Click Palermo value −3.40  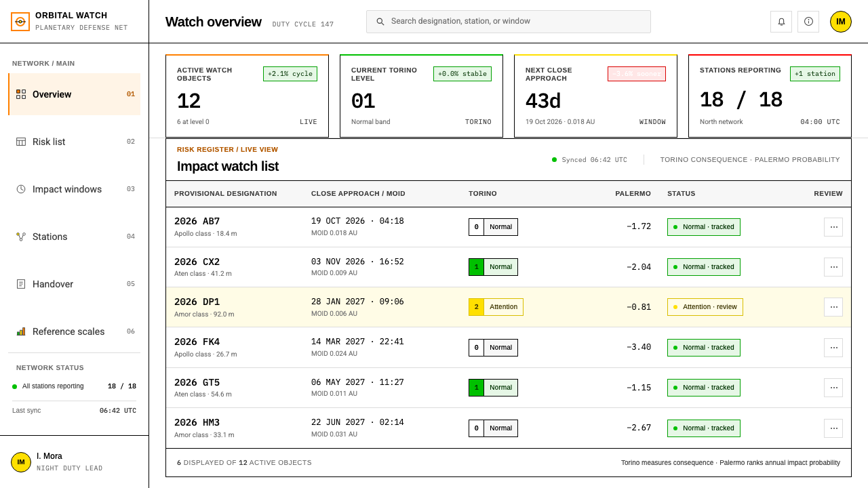pyautogui.click(x=638, y=348)
